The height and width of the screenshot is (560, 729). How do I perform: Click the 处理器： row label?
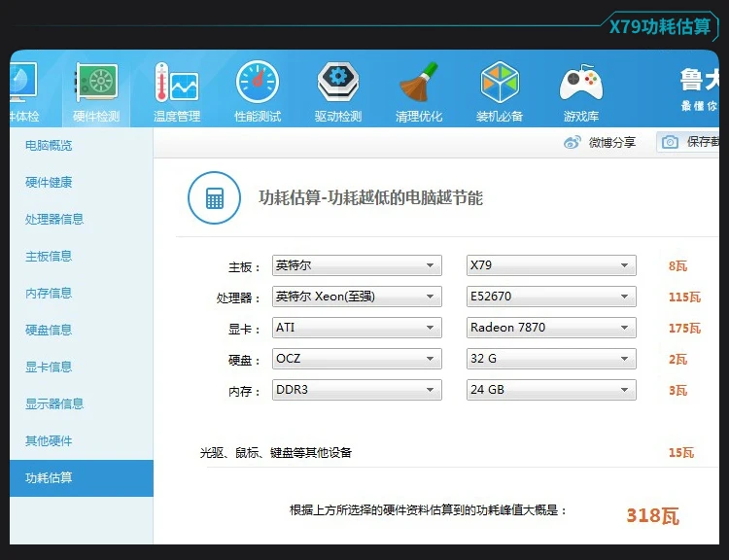(x=238, y=297)
